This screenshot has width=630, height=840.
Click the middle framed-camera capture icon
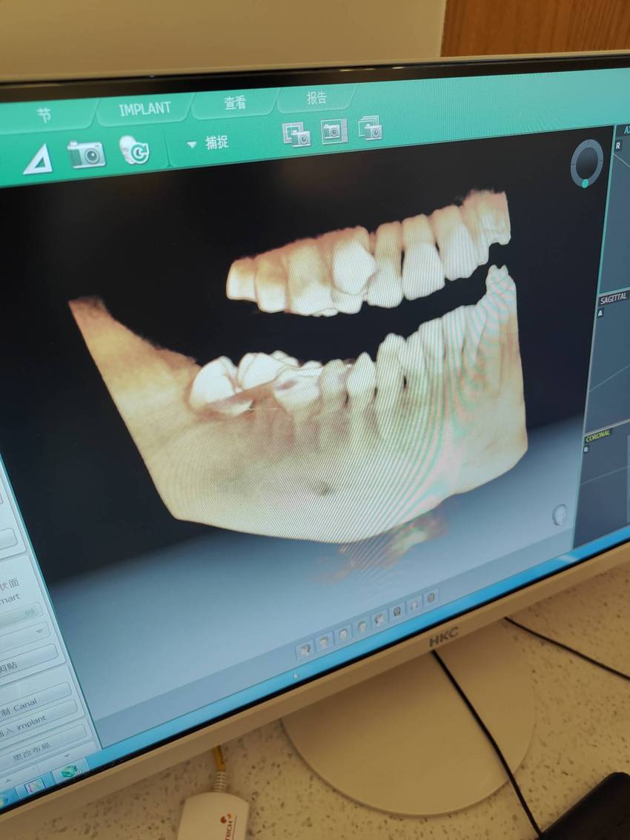click(334, 131)
